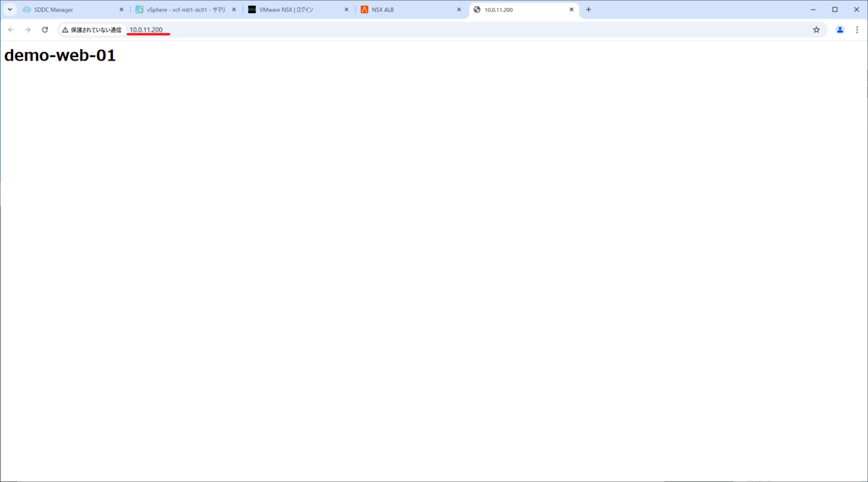Switch to the NSX ALB tab
868x482 pixels.
point(411,9)
